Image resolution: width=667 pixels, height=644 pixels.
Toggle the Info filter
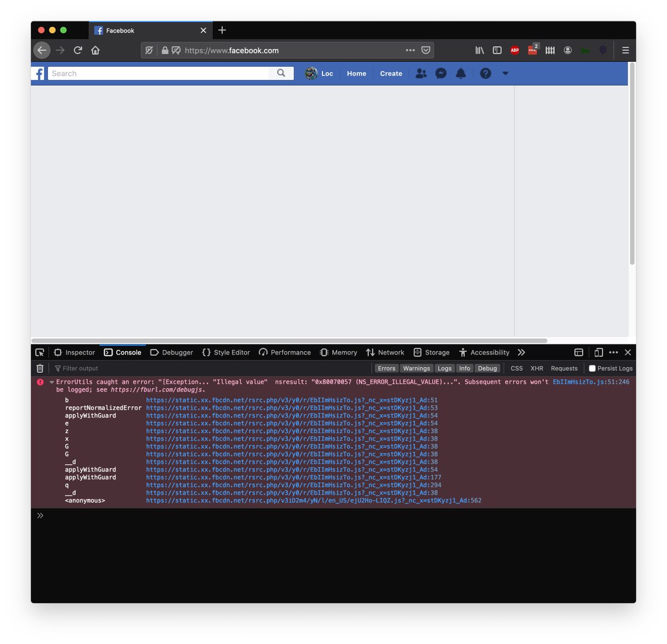(465, 368)
